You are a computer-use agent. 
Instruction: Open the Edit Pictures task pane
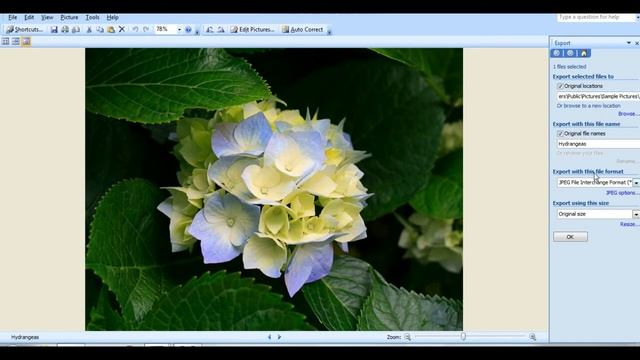252,29
